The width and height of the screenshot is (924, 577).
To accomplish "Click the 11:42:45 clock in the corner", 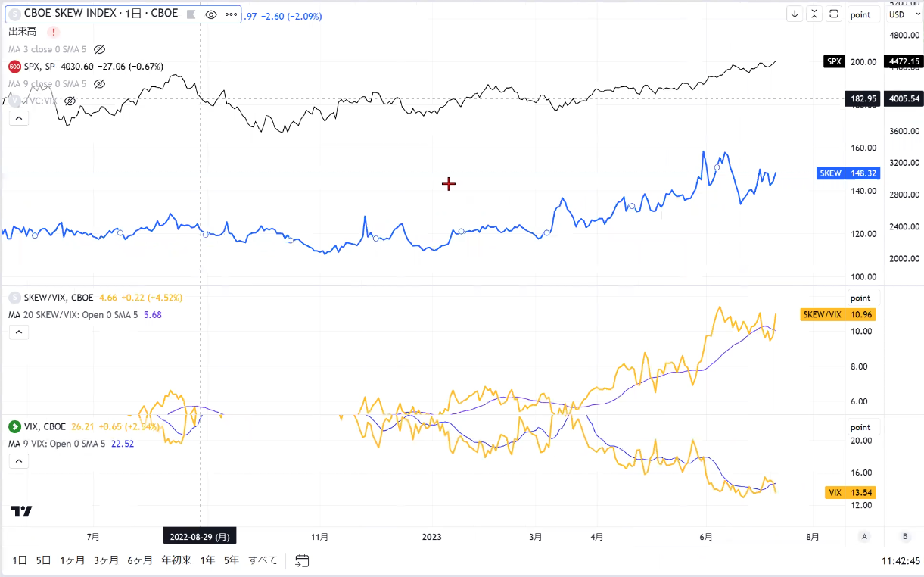I will point(901,561).
